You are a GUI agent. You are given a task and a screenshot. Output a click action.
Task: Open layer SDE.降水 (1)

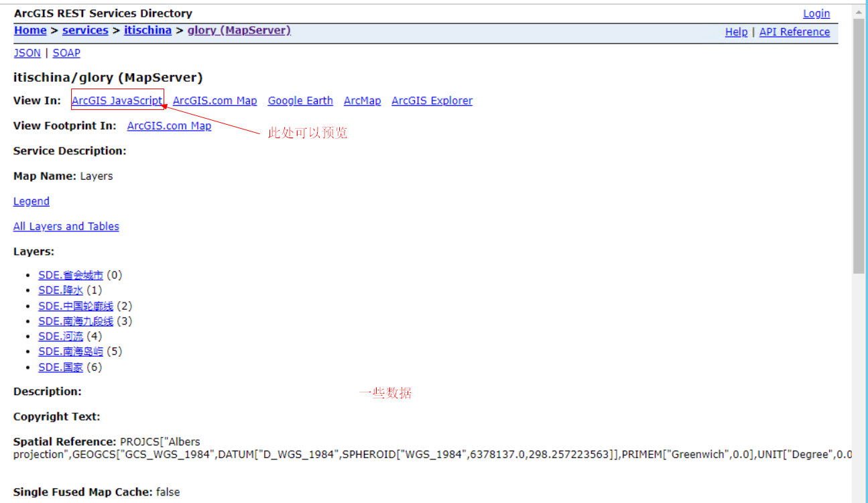click(61, 290)
